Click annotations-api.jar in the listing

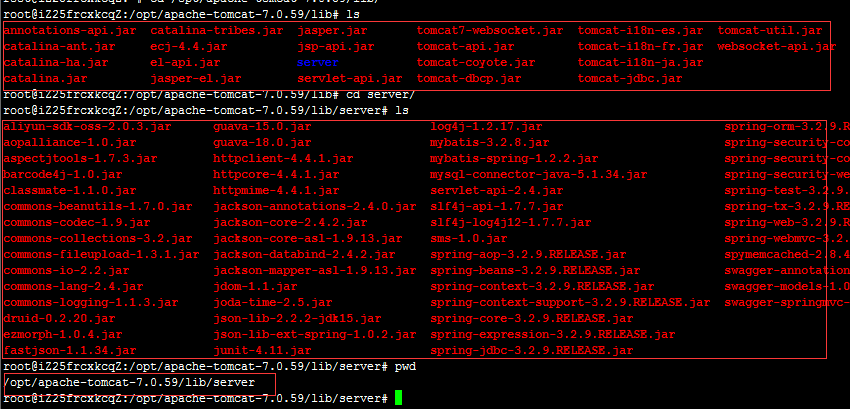coord(70,30)
